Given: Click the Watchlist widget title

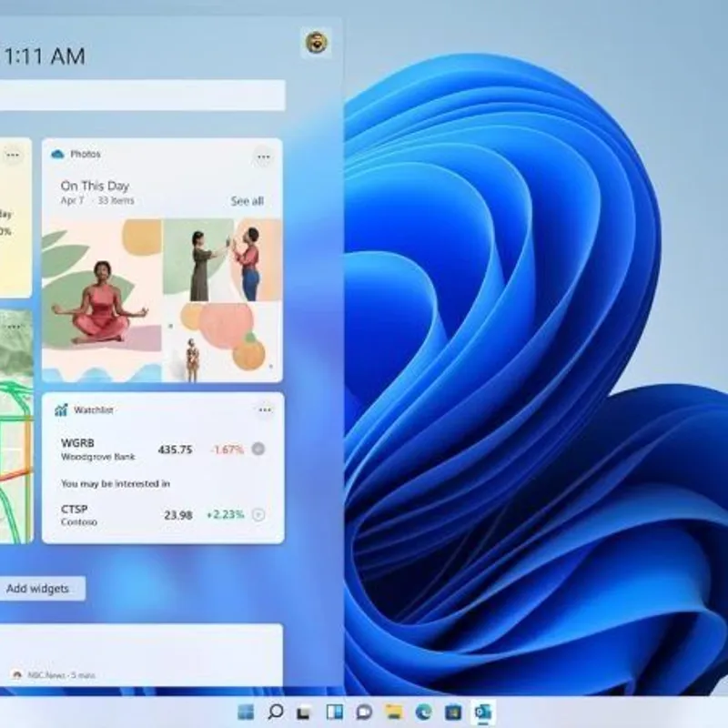Looking at the screenshot, I should point(94,410).
